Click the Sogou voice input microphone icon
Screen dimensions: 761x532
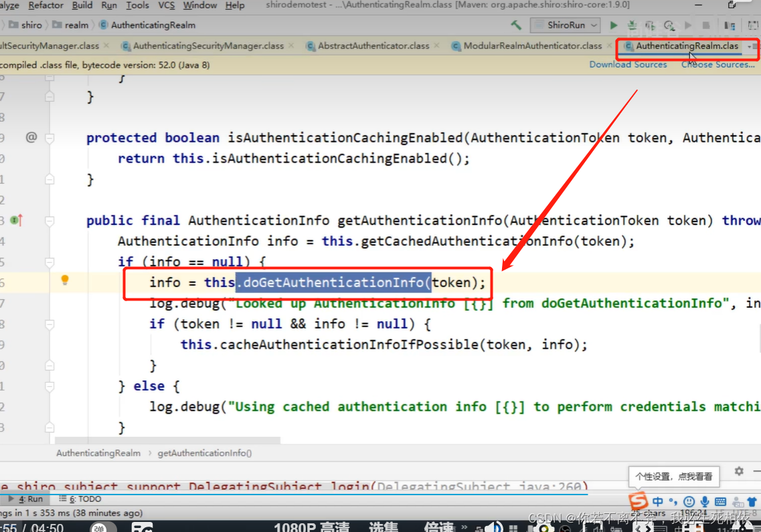(705, 501)
